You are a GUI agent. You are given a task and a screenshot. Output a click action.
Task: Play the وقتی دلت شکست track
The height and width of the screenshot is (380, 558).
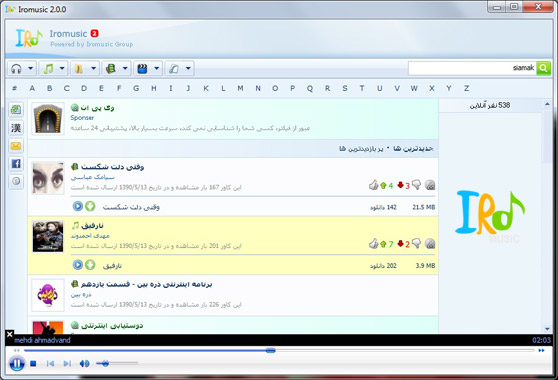(78, 206)
